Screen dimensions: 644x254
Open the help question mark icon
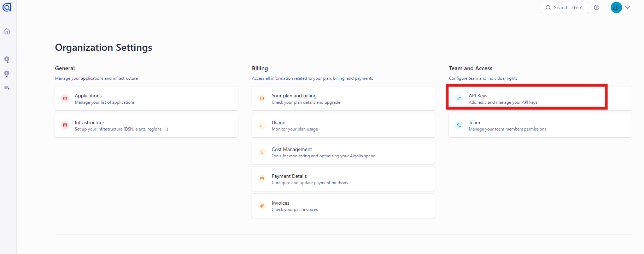click(597, 7)
